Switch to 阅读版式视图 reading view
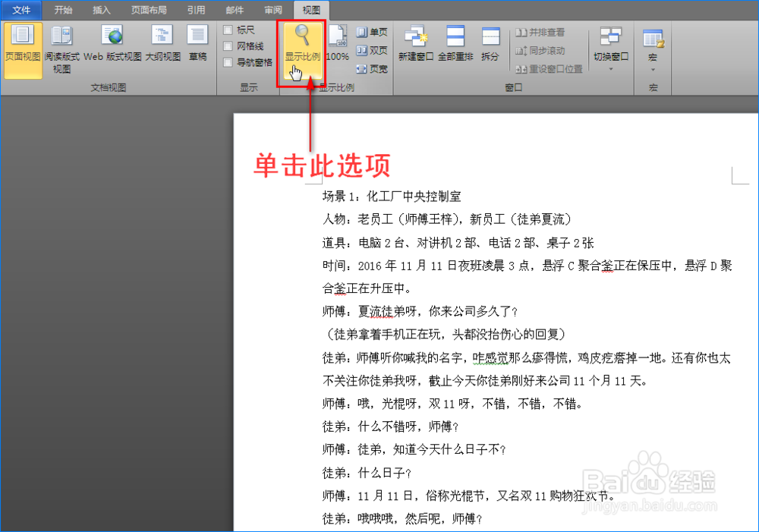The width and height of the screenshot is (759, 532). pyautogui.click(x=62, y=50)
